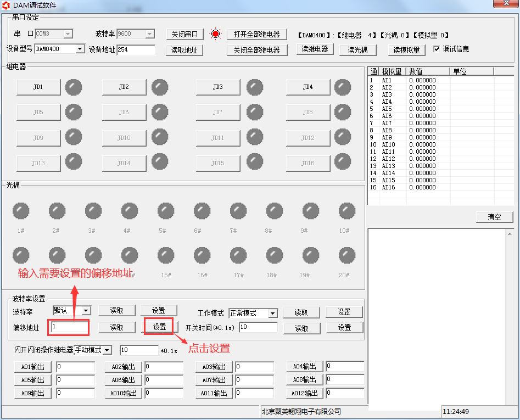Click optocoupler indicator 5#

(165, 211)
